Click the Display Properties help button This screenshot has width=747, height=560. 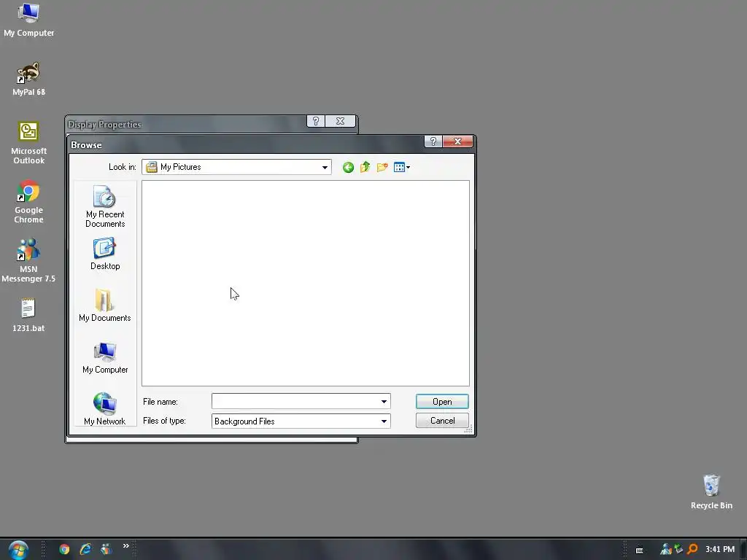click(x=315, y=122)
